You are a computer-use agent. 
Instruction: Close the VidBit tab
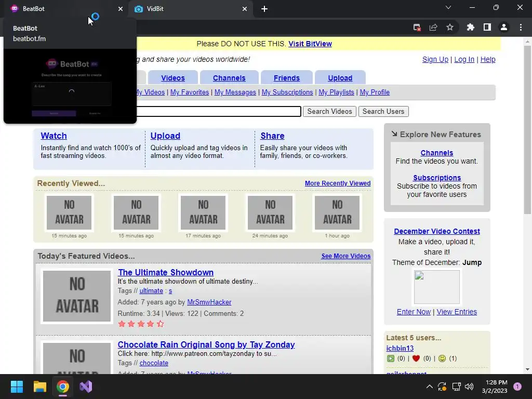(245, 9)
